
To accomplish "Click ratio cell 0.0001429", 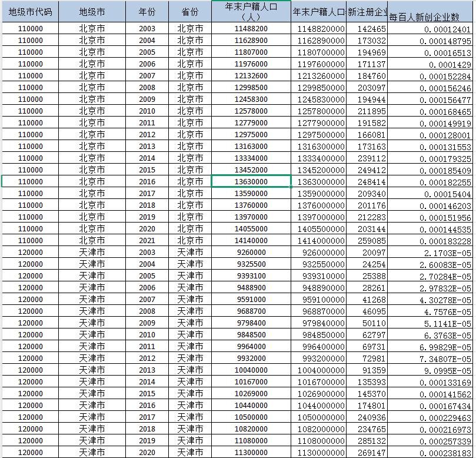I will pyautogui.click(x=430, y=64).
